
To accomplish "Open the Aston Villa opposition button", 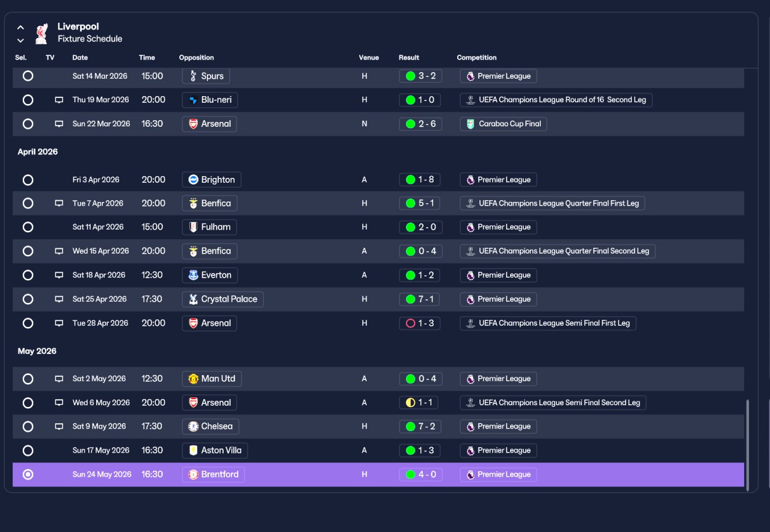I will click(x=215, y=450).
